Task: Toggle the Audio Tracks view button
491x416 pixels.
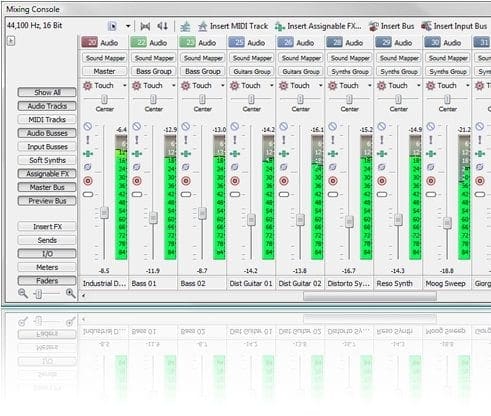Action: pyautogui.click(x=47, y=106)
